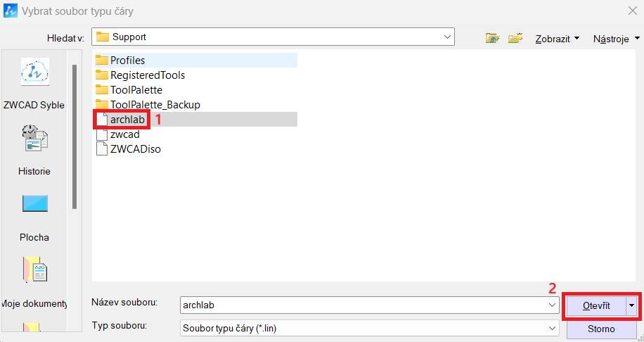Select the ZWCADiso linetype file
This screenshot has height=342, width=644.
tap(135, 149)
